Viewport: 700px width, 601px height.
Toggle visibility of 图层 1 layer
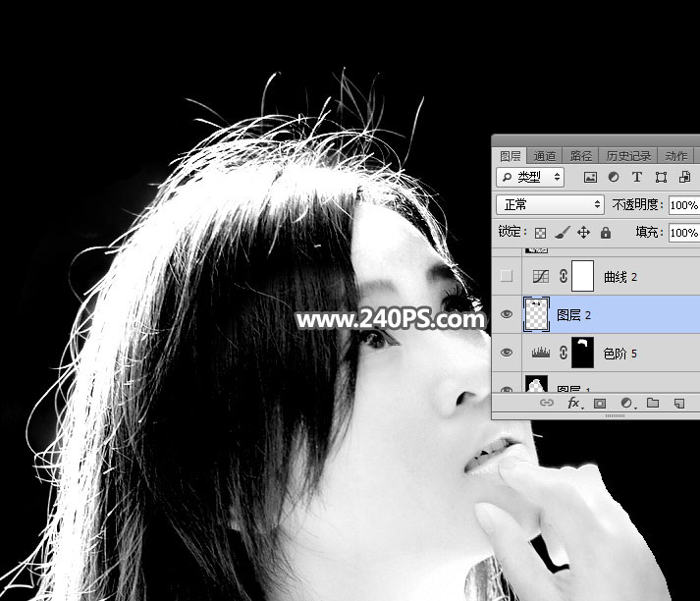[507, 389]
